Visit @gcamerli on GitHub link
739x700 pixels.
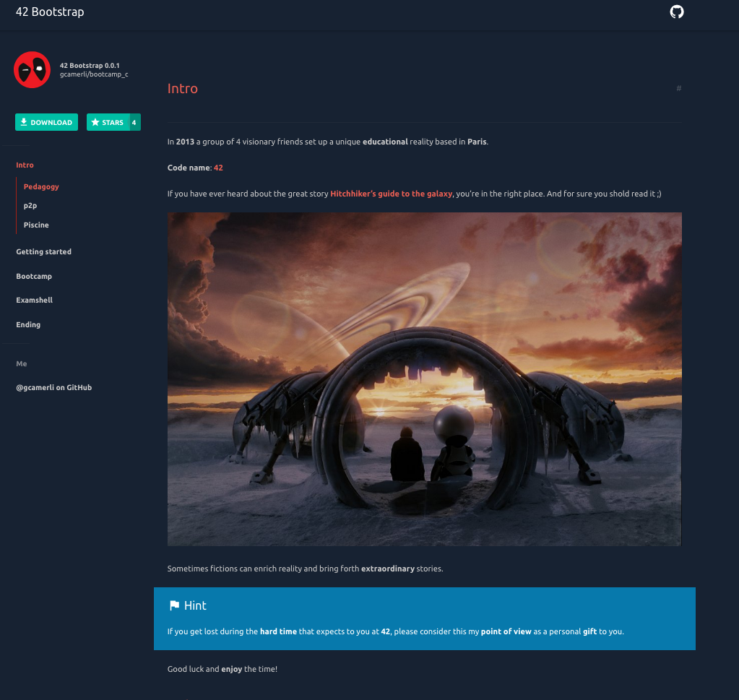coord(54,388)
